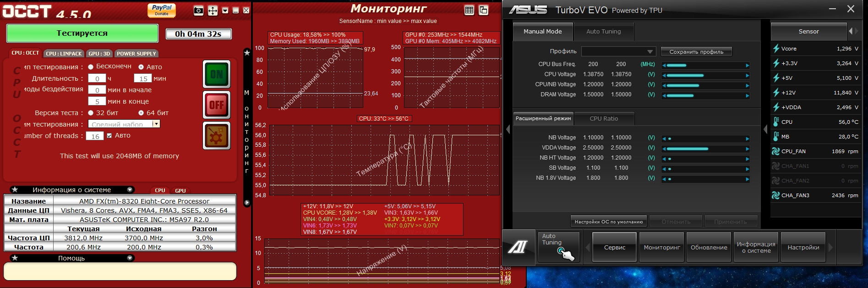Toggle the Auto threads checkbox
This screenshot has height=288, width=868.
[x=109, y=136]
